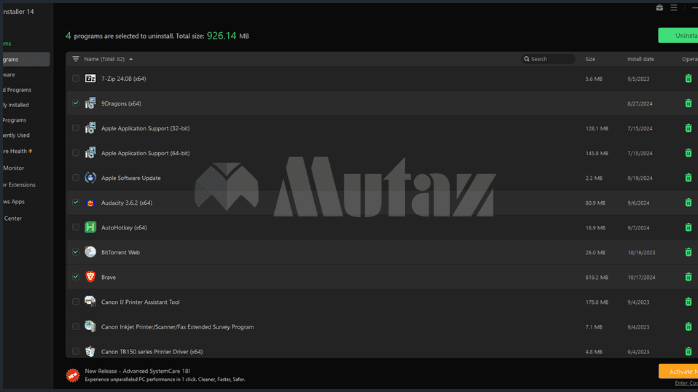Click the BitTorrent Web icon
698x392 pixels.
coord(90,252)
